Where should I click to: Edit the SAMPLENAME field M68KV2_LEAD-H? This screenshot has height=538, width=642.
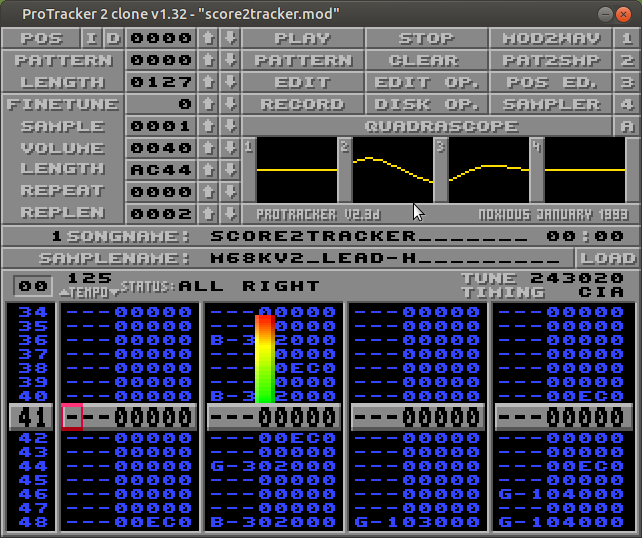tap(385, 258)
